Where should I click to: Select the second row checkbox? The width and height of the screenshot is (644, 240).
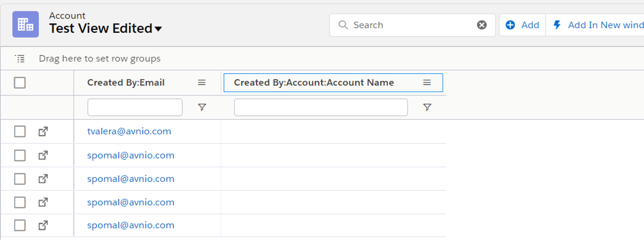[x=20, y=155]
